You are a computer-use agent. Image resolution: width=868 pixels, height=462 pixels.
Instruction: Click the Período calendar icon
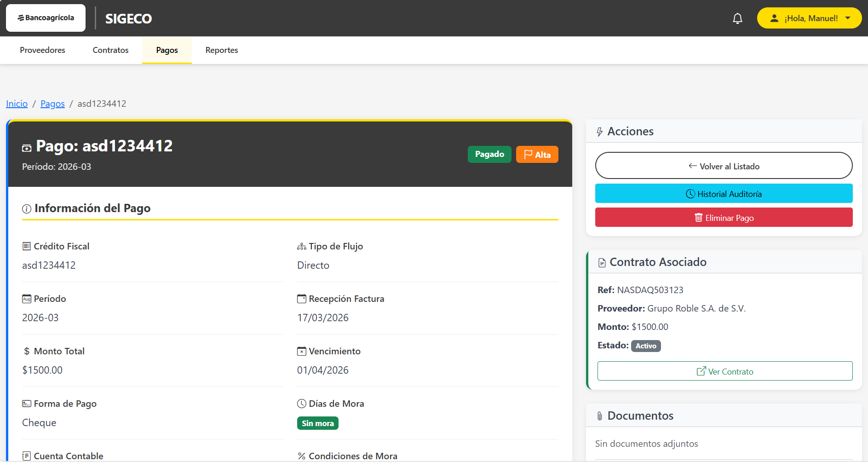27,299
